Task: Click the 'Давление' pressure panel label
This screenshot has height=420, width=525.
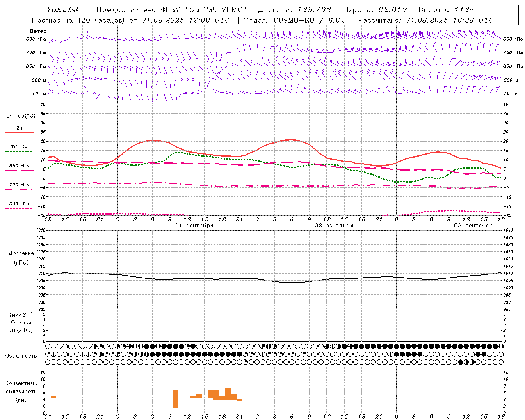Action: click(x=21, y=253)
